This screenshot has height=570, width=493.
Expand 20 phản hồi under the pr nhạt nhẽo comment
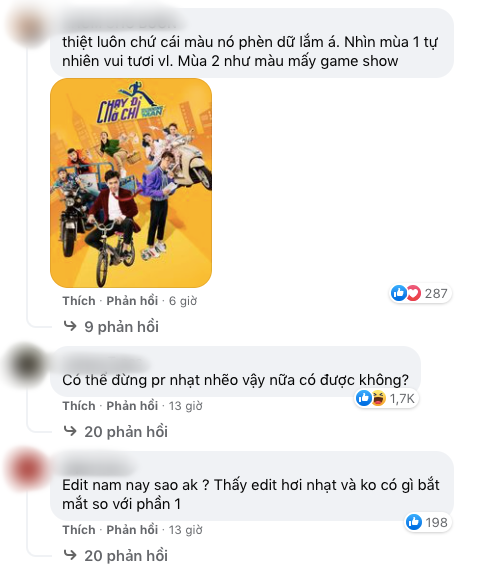(x=126, y=431)
